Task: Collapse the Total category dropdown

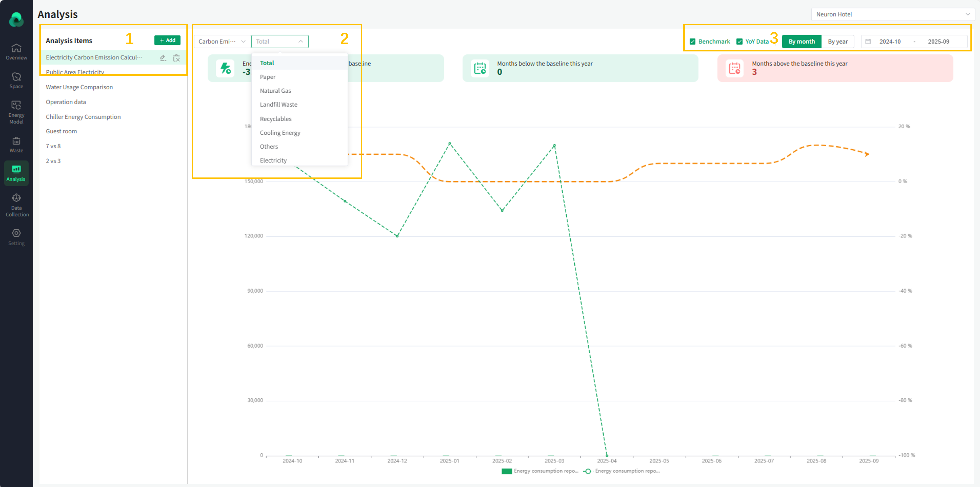Action: pos(280,41)
